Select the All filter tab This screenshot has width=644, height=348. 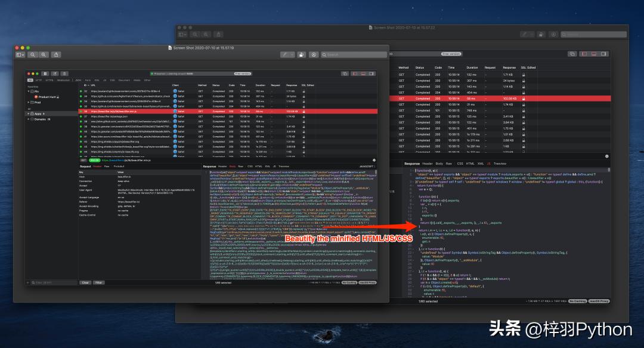click(x=30, y=80)
